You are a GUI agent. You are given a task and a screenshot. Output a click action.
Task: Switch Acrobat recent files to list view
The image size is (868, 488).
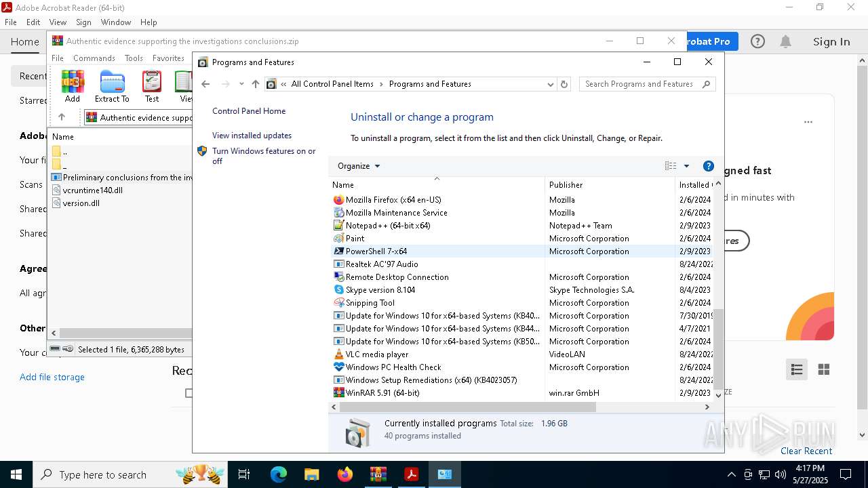tap(797, 369)
